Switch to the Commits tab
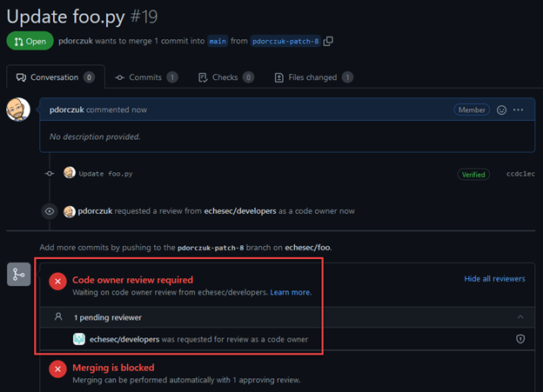 pos(146,77)
